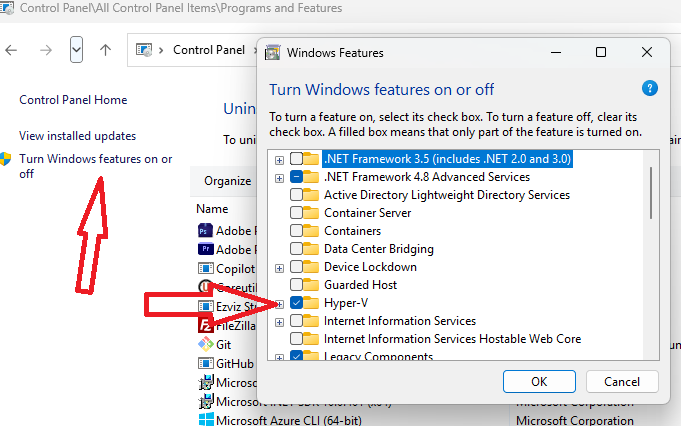Dismiss dialog with the Cancel button

[x=622, y=382]
